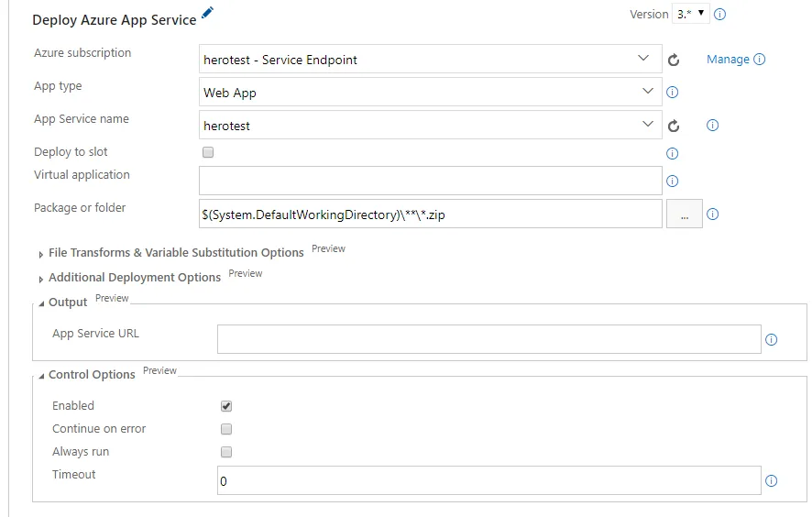Screen dimensions: 812x517
Task: View info about Deploy to slot
Action: pyautogui.click(x=672, y=154)
